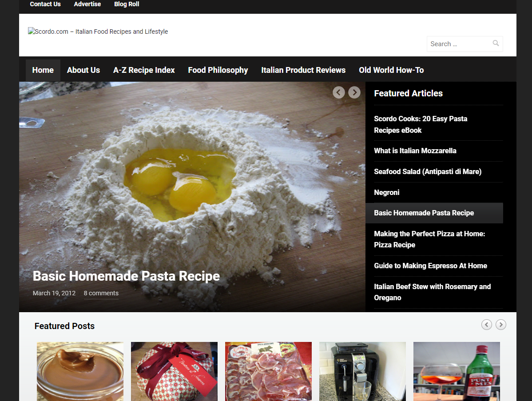Click the search magnifier icon
532x401 pixels.
tap(496, 44)
